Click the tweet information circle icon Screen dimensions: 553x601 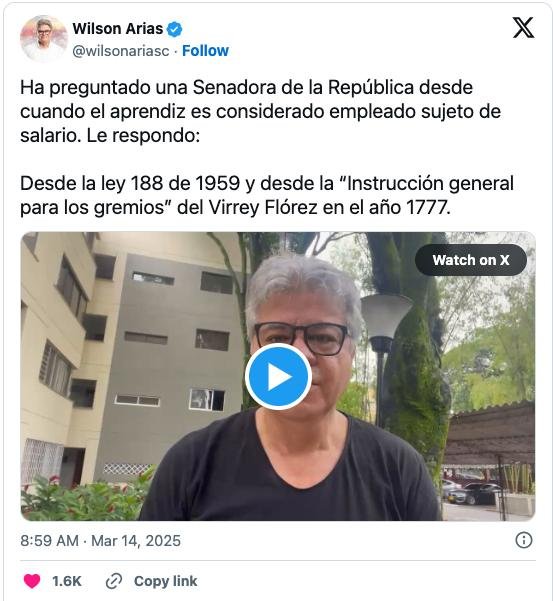[x=523, y=540]
